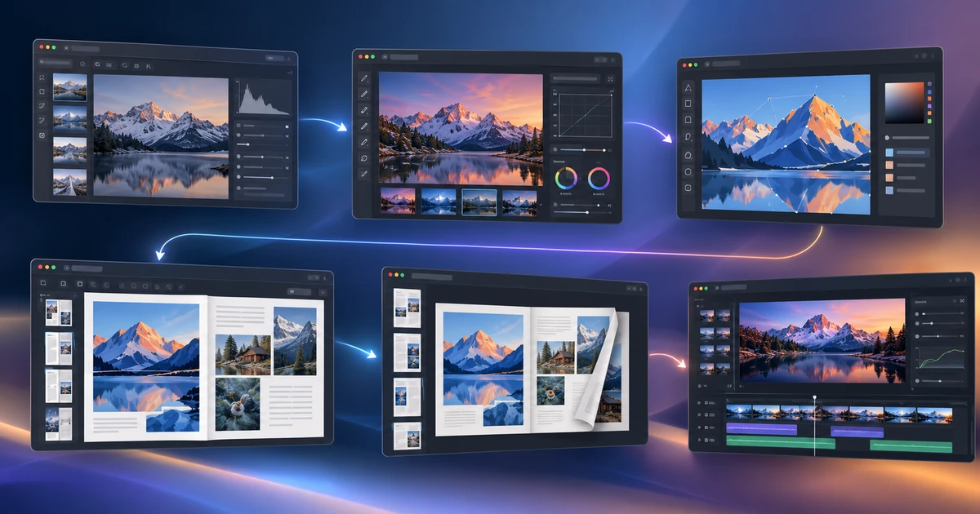Click the right color wheel in curves window
The width and height of the screenshot is (980, 514).
pyautogui.click(x=599, y=179)
